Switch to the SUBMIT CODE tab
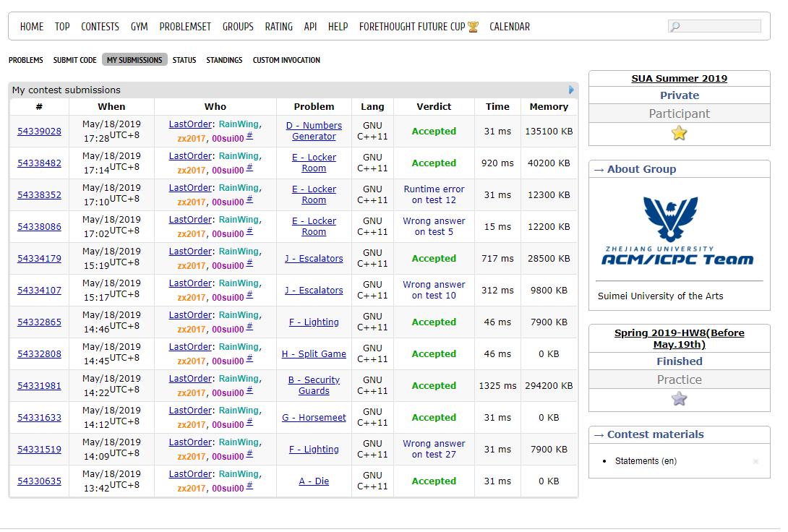 coord(74,60)
